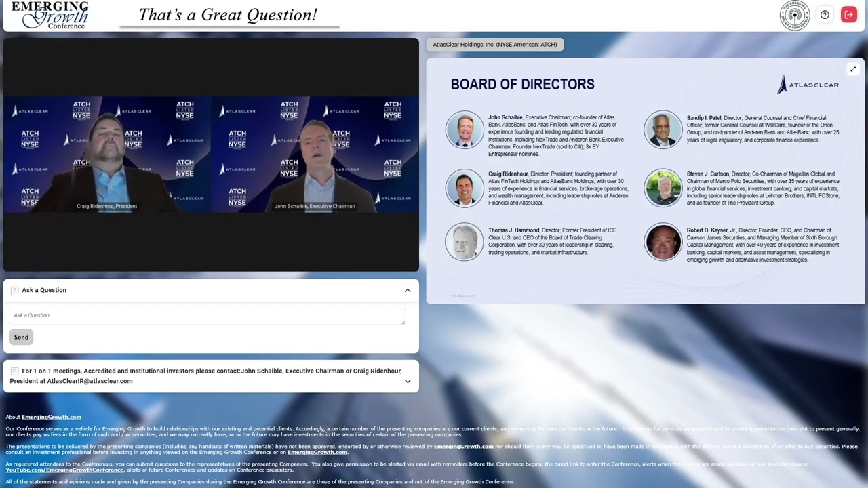Viewport: 868px width, 488px height.
Task: Open the help question mark icon
Action: [x=825, y=14]
